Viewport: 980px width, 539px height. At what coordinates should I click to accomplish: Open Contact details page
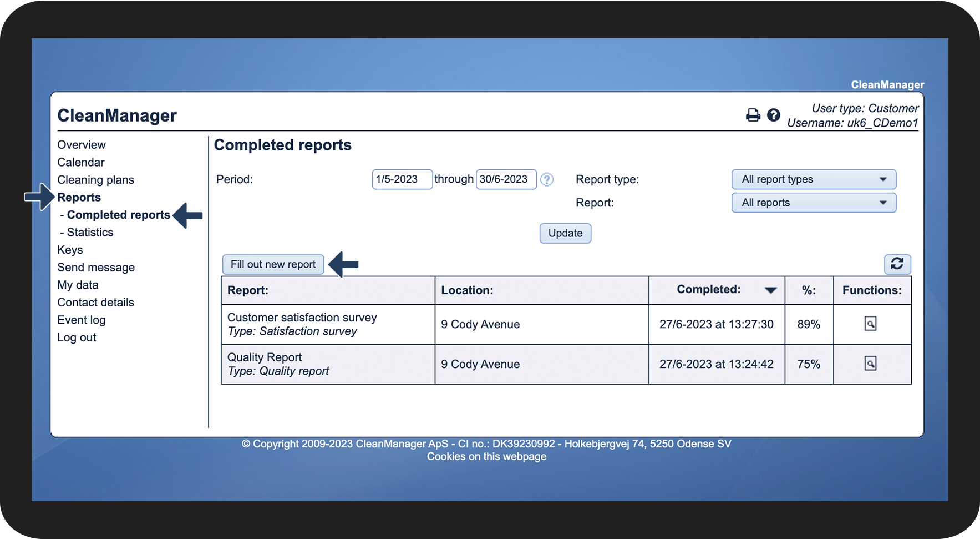click(x=95, y=303)
